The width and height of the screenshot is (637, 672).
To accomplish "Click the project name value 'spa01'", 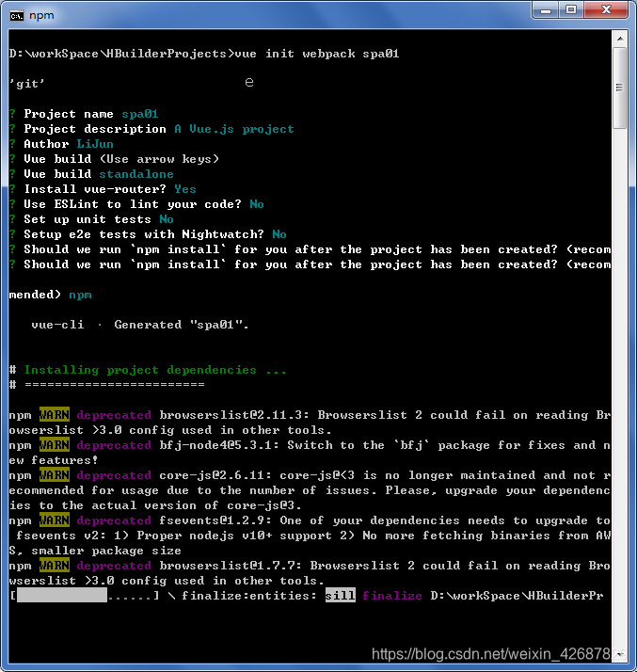I will pos(140,114).
